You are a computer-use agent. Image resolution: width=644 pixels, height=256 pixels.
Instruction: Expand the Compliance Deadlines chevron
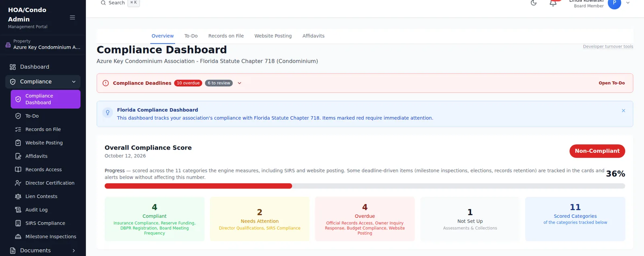tap(239, 83)
